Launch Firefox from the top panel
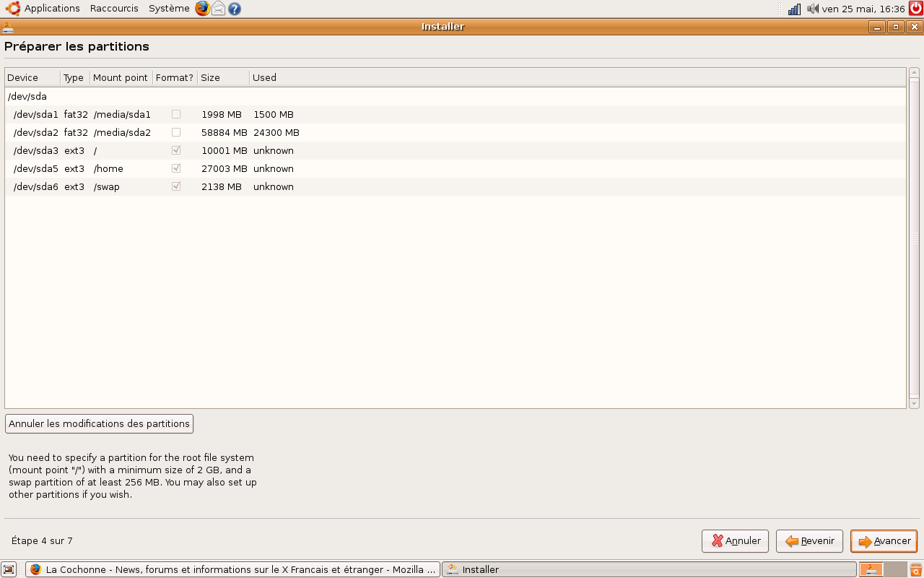Screen dimensions: 924x578 [x=204, y=9]
